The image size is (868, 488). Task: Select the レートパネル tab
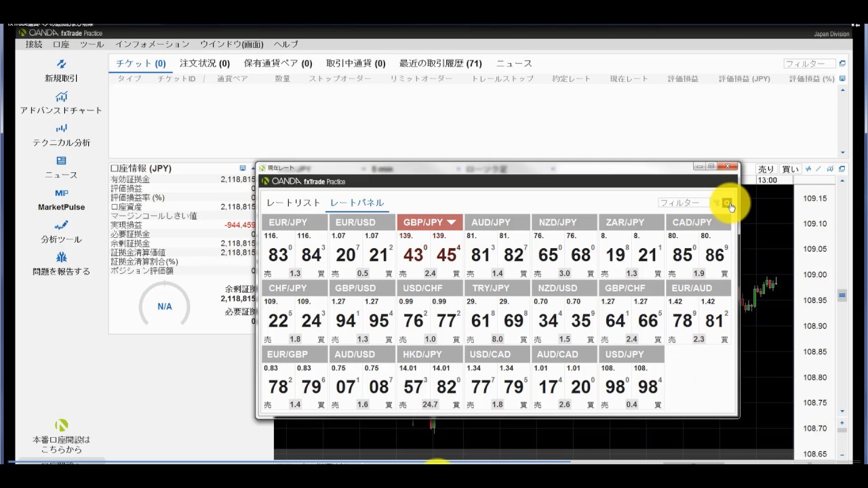pos(357,203)
